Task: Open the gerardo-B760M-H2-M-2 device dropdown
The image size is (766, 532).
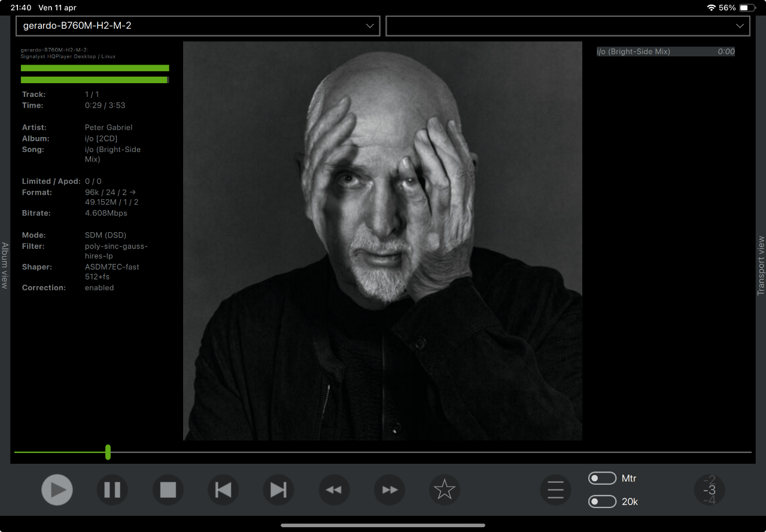Action: 198,26
